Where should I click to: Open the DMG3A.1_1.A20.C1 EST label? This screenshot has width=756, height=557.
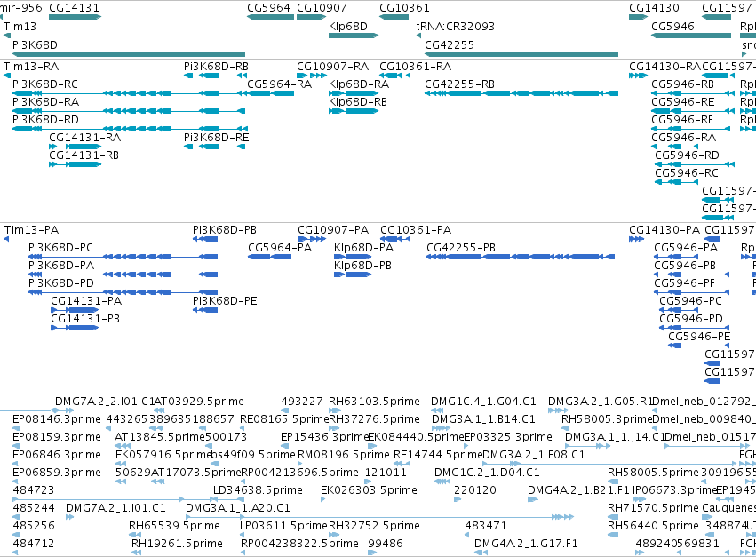click(238, 508)
